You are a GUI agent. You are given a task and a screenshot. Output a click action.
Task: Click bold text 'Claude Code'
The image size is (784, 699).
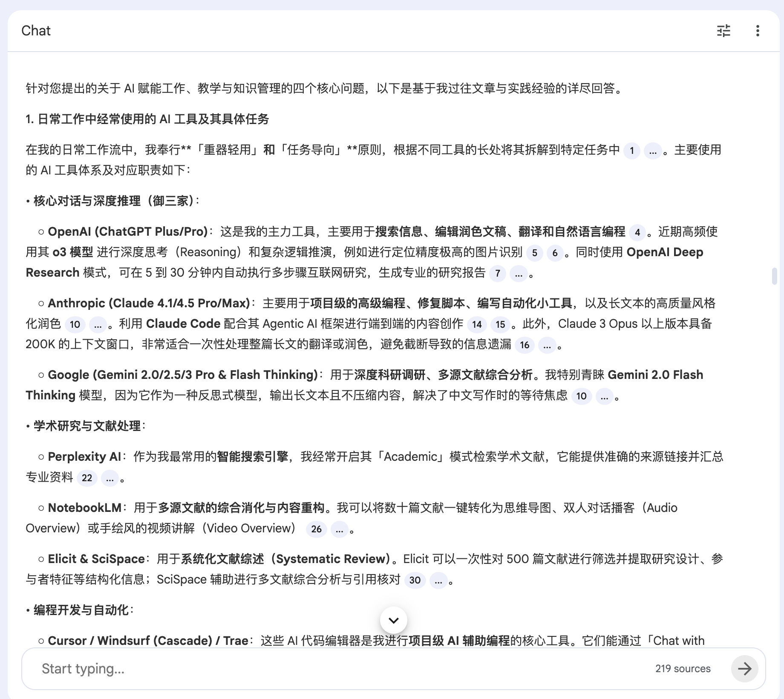coord(183,324)
